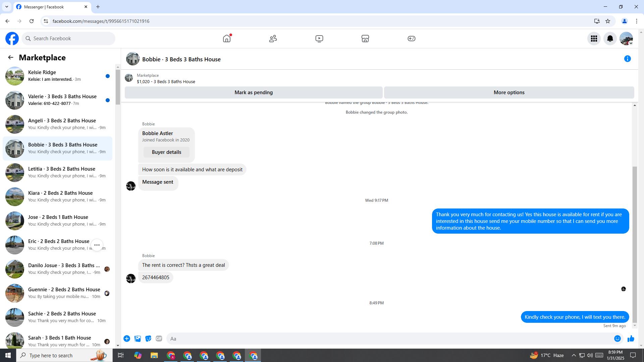Open conversation information panel
Viewport: 644px width, 362px height.
pyautogui.click(x=628, y=59)
